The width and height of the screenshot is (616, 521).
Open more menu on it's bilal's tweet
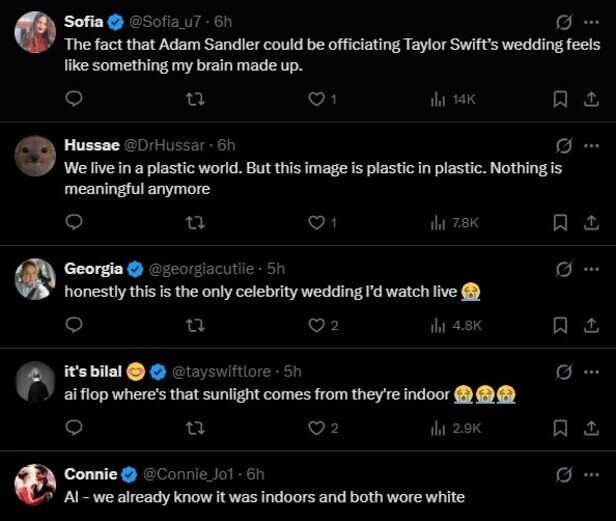(x=591, y=372)
